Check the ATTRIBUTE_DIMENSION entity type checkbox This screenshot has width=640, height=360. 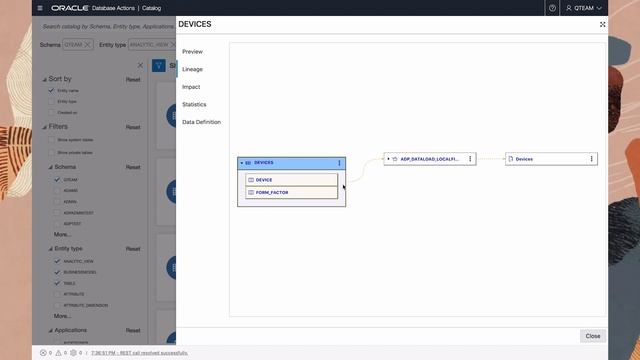coord(57,305)
